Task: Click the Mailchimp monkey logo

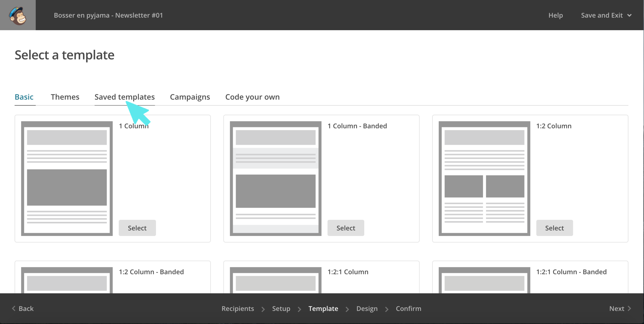Action: click(18, 15)
